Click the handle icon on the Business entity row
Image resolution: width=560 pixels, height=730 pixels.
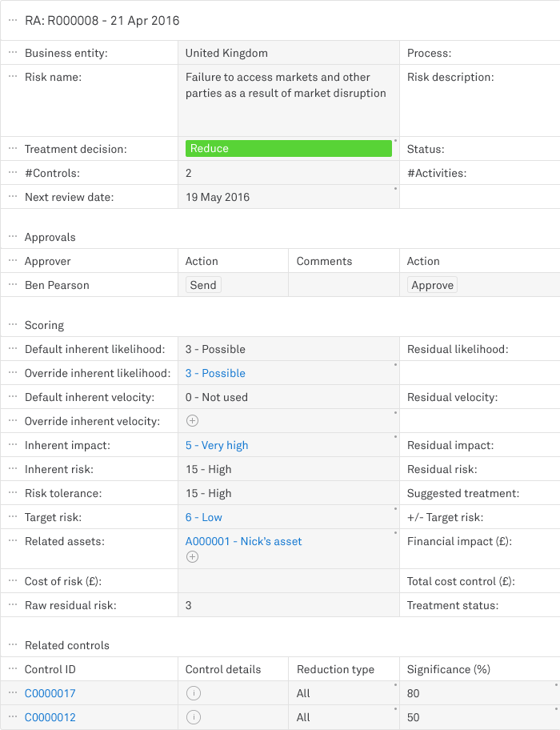pos(11,52)
